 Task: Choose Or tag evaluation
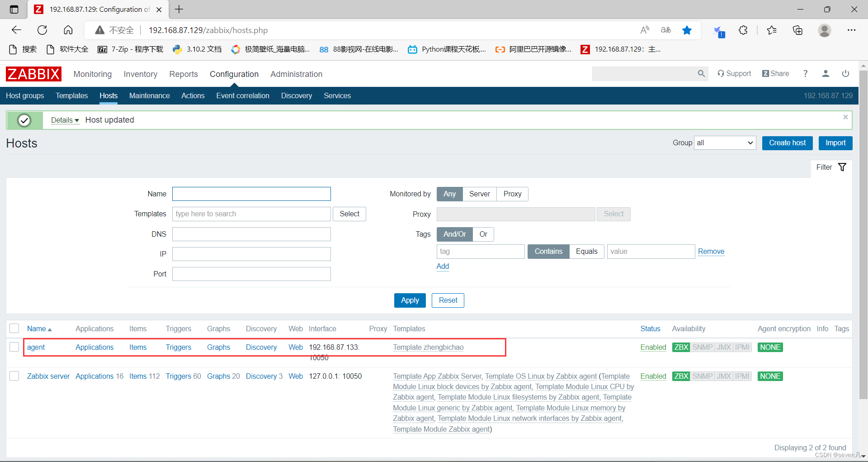click(483, 234)
